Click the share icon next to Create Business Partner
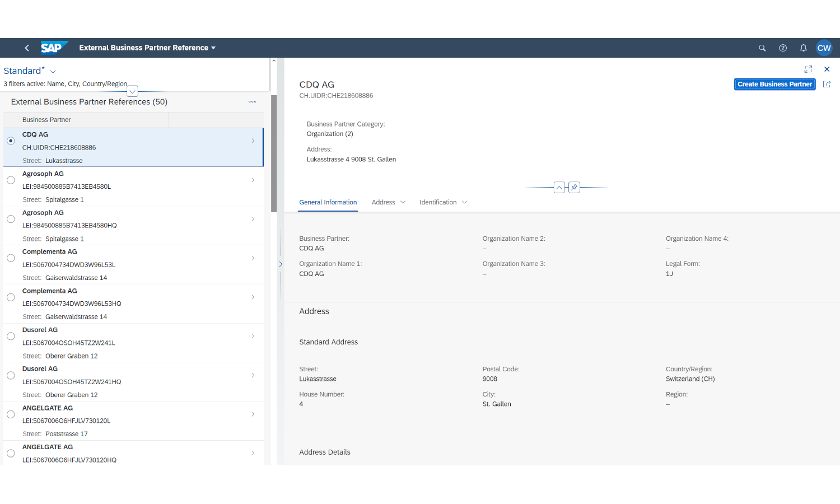This screenshot has width=840, height=504. pos(827,84)
